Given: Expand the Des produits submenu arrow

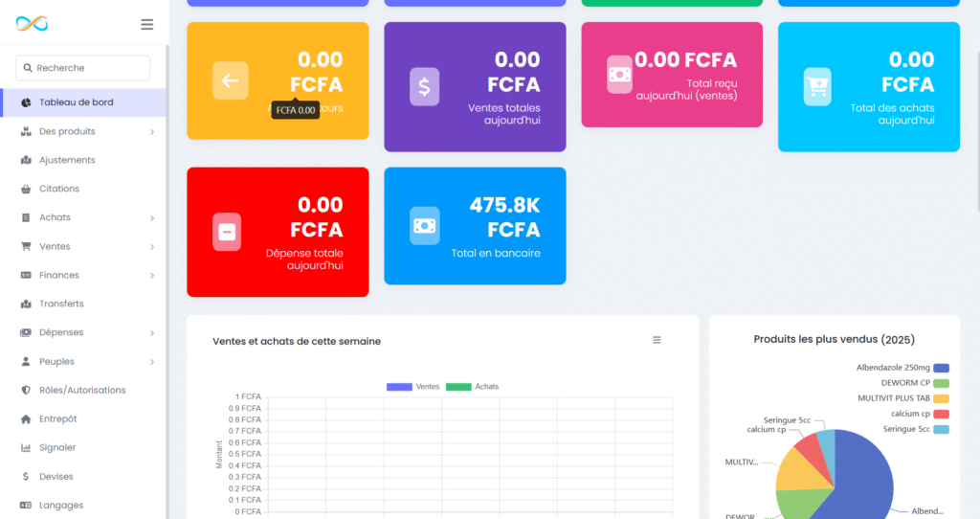Looking at the screenshot, I should (152, 132).
